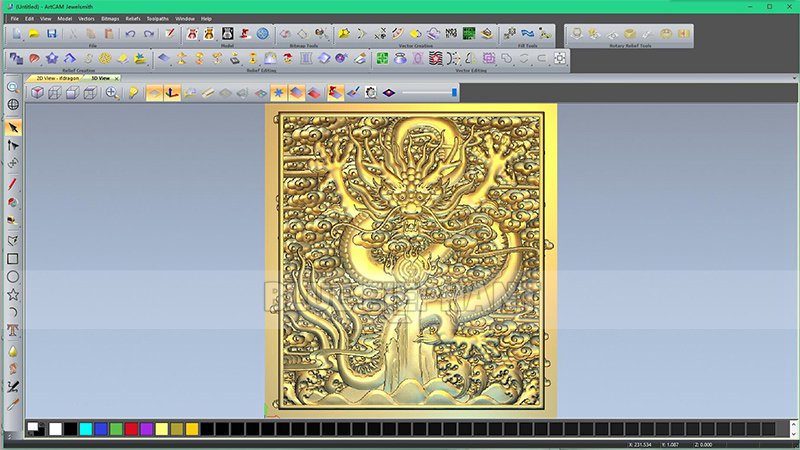Click the black-background figure icon in Model toolbar
Viewport: 800px width, 450px height.
pos(228,34)
